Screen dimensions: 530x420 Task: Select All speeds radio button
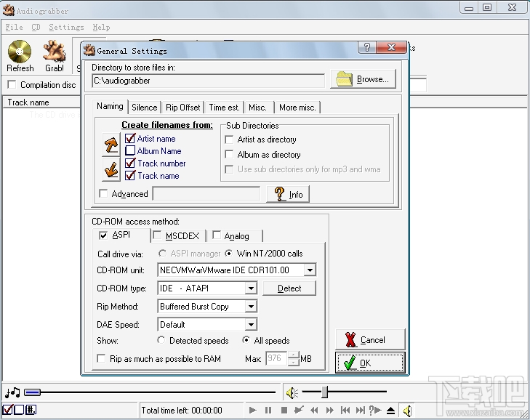tap(246, 340)
